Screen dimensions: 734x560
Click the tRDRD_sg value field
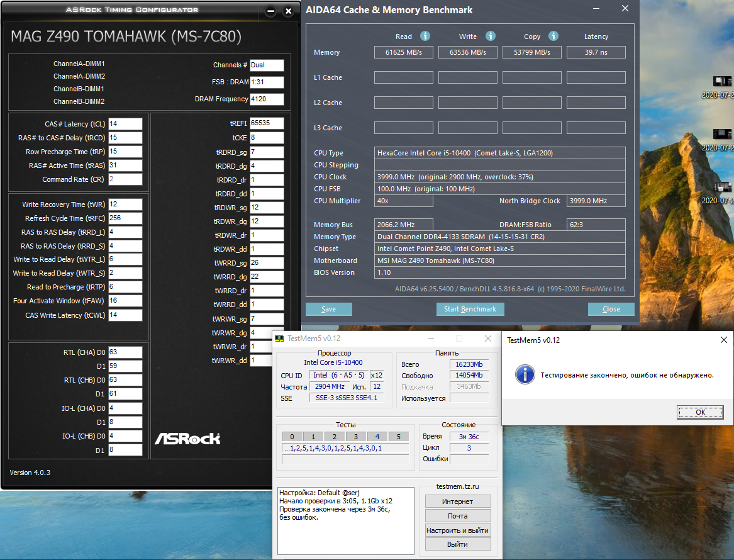point(266,152)
